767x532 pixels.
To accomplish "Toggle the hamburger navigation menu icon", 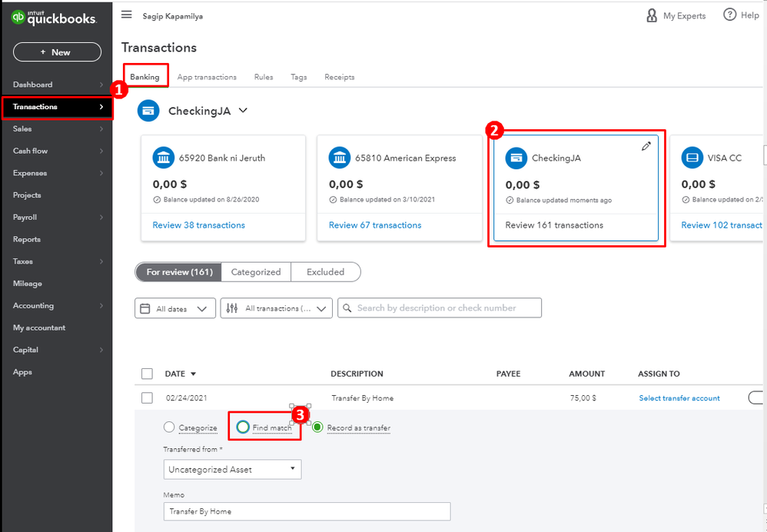I will 127,15.
